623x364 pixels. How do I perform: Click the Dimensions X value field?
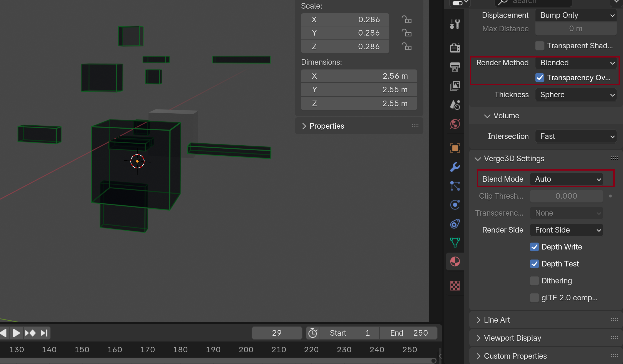[359, 76]
